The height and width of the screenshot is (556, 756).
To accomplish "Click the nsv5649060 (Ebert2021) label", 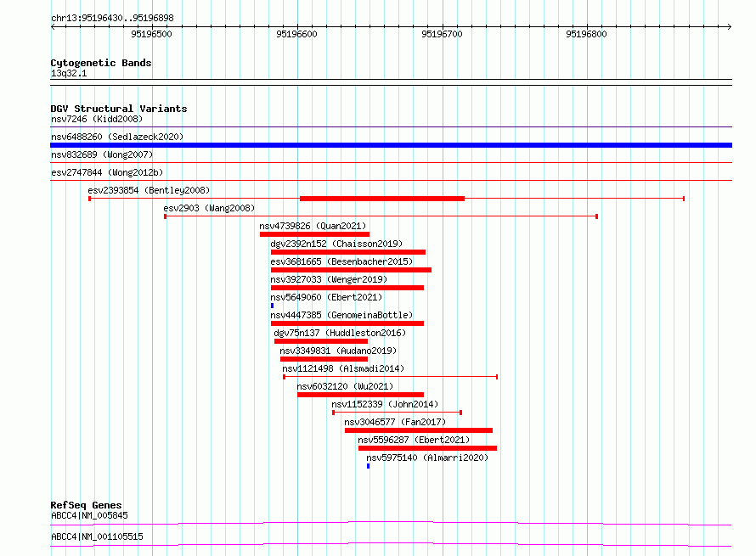I will [326, 297].
